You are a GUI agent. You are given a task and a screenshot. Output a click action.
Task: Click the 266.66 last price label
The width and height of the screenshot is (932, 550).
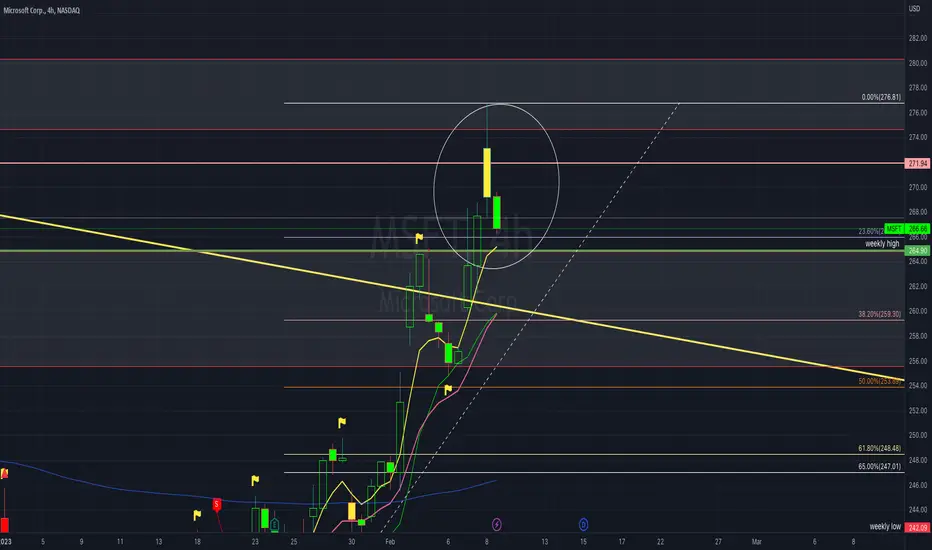click(917, 229)
